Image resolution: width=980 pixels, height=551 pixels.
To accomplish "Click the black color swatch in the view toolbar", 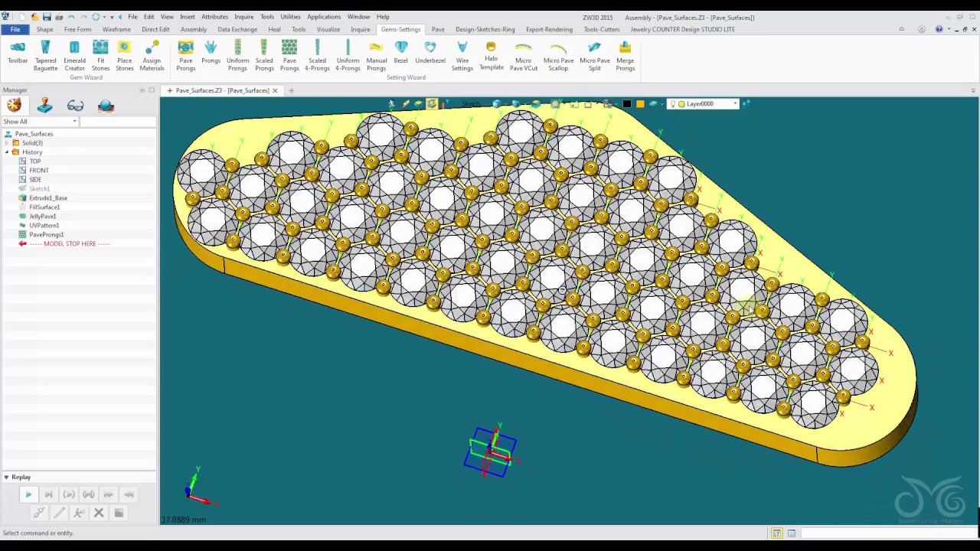I will 627,104.
